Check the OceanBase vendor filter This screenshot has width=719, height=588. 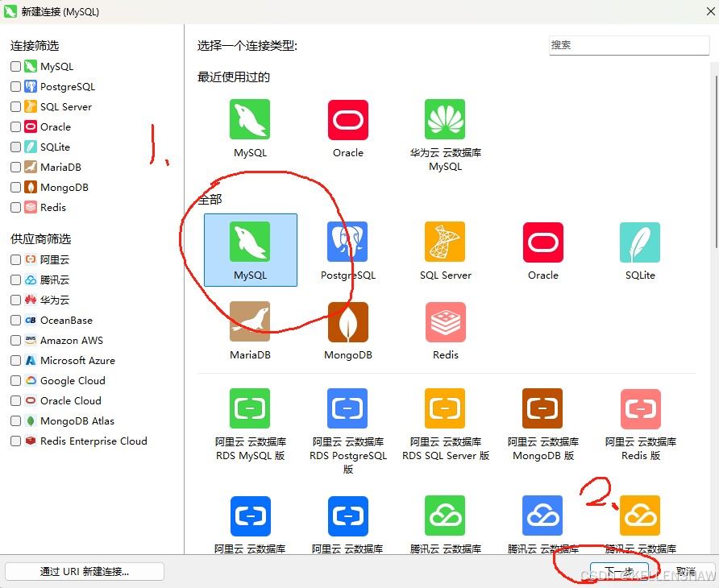[15, 321]
